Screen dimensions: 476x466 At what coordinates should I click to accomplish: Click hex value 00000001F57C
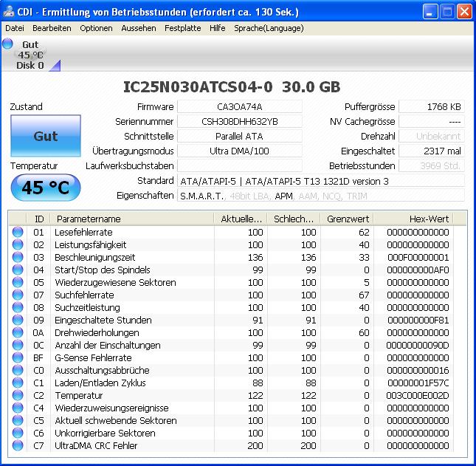(x=418, y=383)
